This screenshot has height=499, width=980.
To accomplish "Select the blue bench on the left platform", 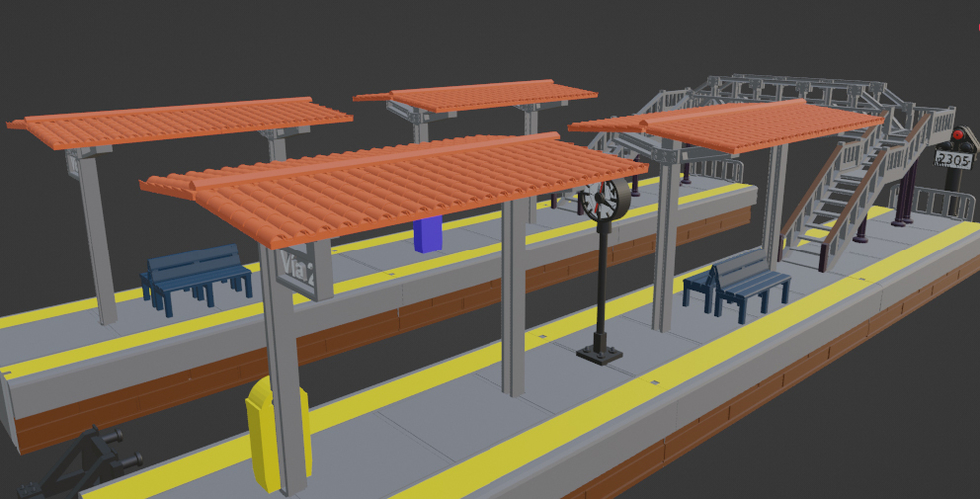I will (195, 275).
